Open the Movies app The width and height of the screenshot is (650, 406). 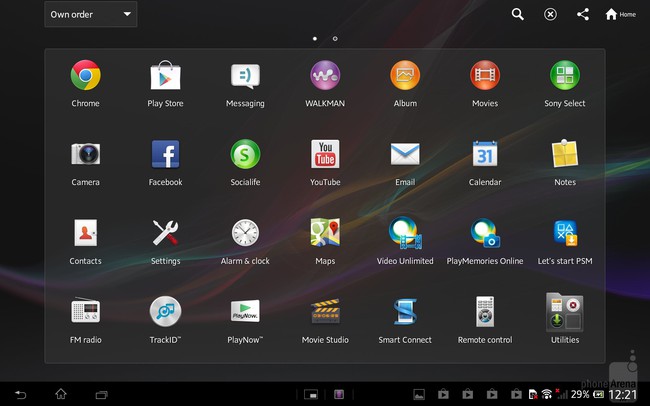click(485, 75)
